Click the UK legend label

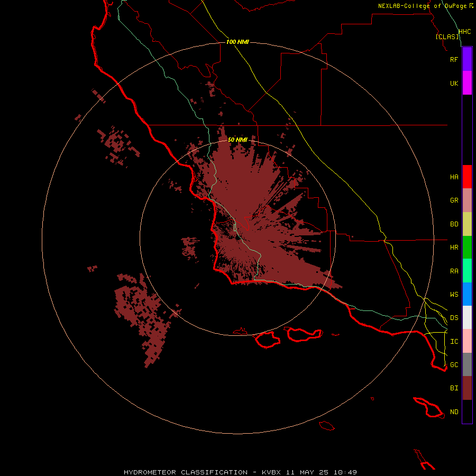pos(454,83)
